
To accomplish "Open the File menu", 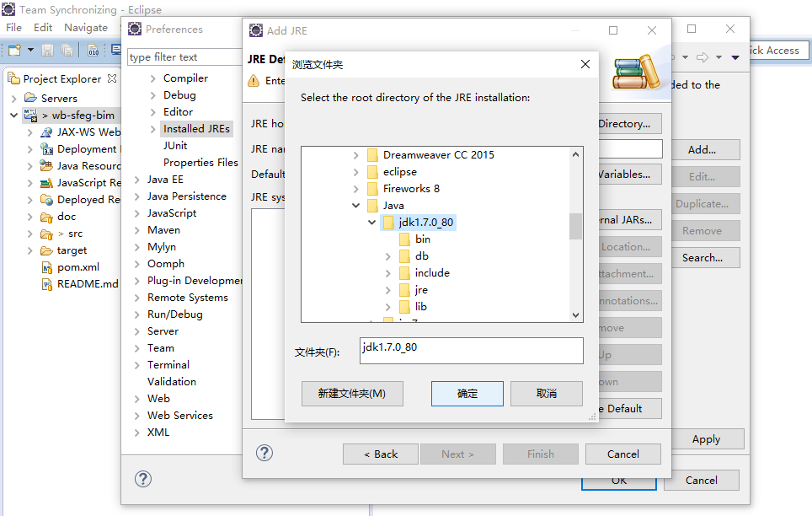I will tap(14, 28).
